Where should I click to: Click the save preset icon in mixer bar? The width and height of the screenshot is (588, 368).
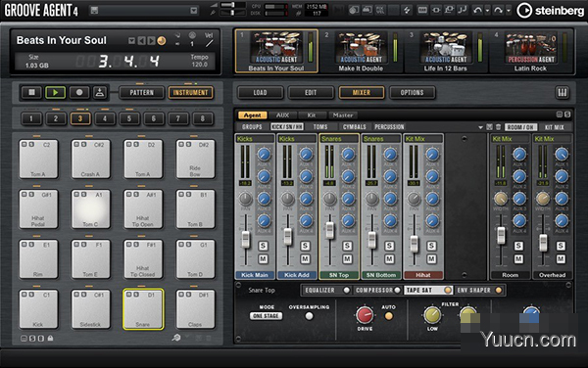(x=489, y=127)
